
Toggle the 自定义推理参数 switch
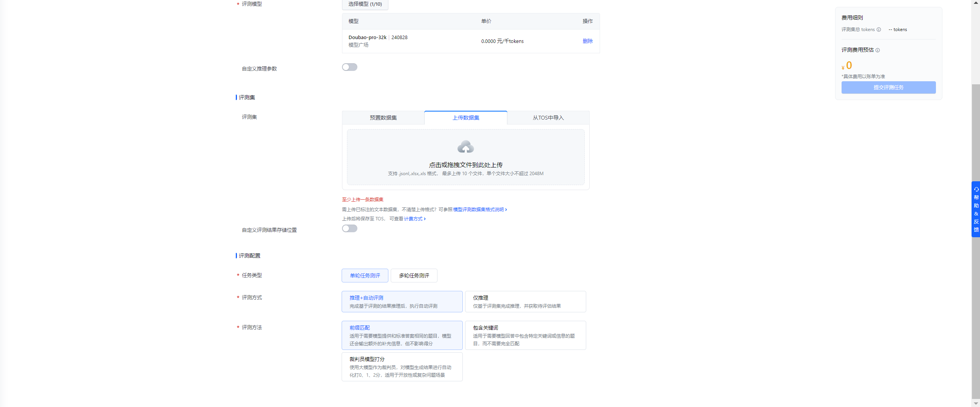click(350, 67)
